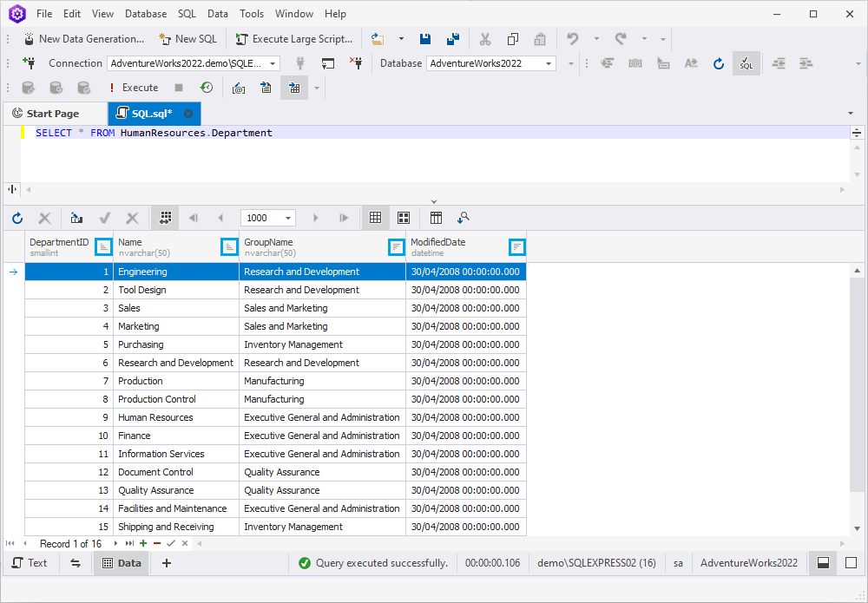Close the SQL.sql tab

(x=188, y=114)
